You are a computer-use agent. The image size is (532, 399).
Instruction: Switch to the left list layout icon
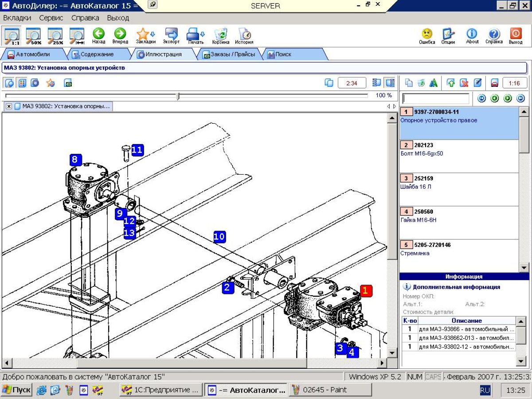click(x=377, y=83)
